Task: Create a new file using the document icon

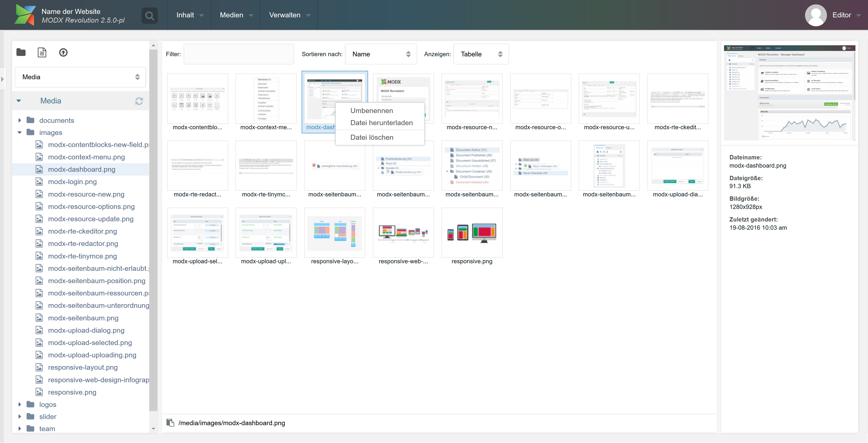Action: pyautogui.click(x=42, y=53)
